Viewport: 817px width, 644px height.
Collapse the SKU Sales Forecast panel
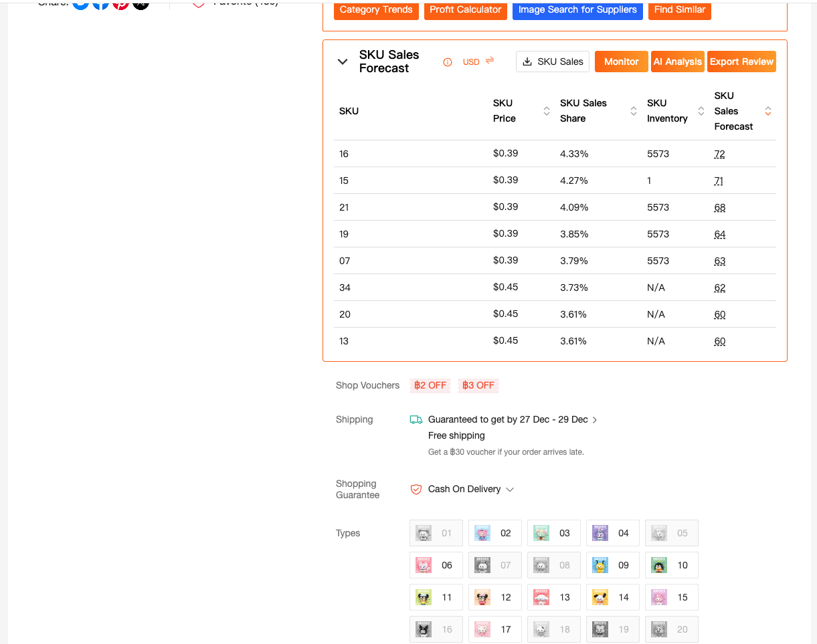343,62
